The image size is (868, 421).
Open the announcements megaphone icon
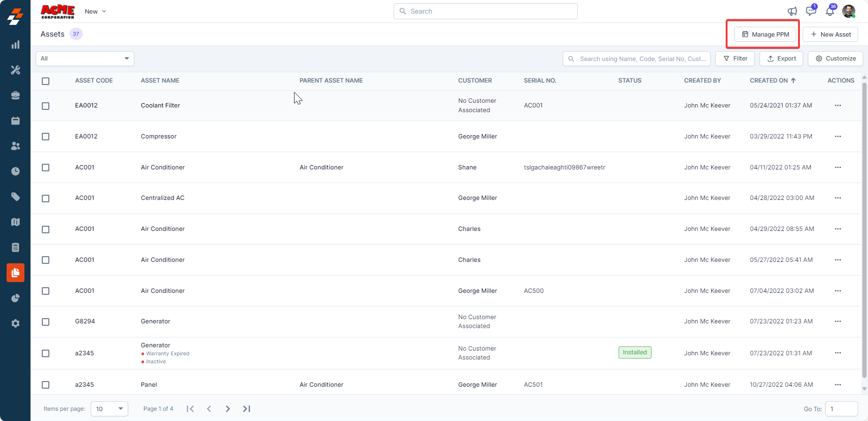pyautogui.click(x=792, y=11)
